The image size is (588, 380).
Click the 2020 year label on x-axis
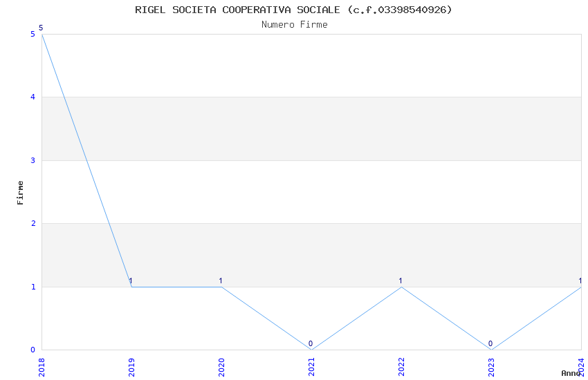(x=221, y=366)
